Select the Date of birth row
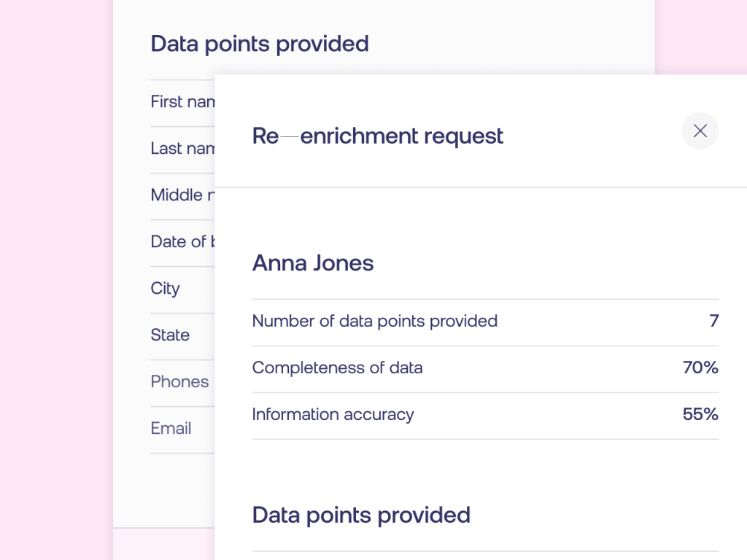The height and width of the screenshot is (560, 747). pos(182,242)
